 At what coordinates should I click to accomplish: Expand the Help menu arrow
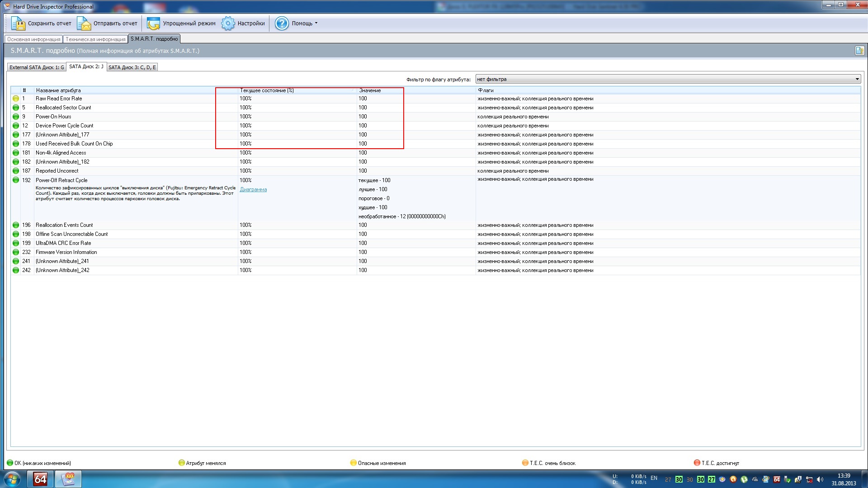tap(316, 23)
